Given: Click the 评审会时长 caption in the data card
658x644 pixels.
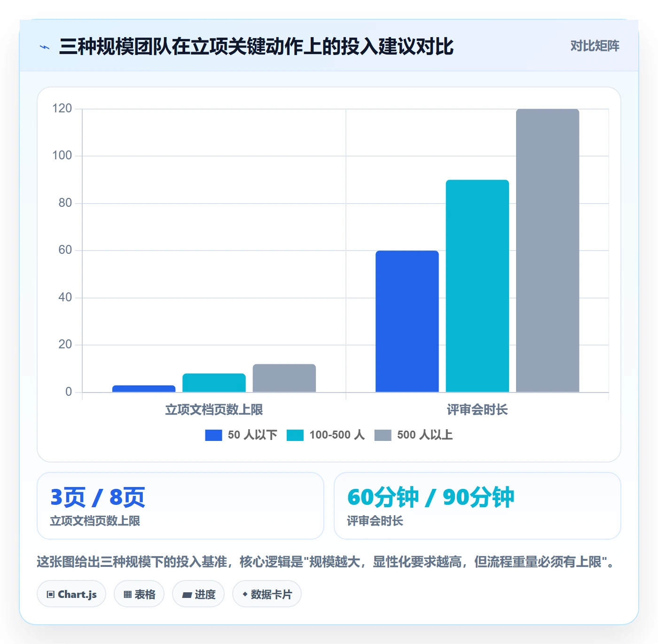Looking at the screenshot, I should pyautogui.click(x=375, y=521).
